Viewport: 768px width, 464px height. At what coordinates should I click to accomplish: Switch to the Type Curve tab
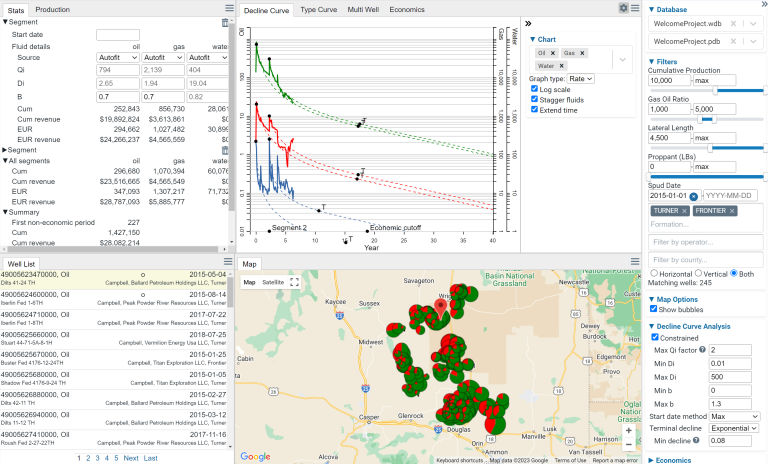pyautogui.click(x=319, y=9)
